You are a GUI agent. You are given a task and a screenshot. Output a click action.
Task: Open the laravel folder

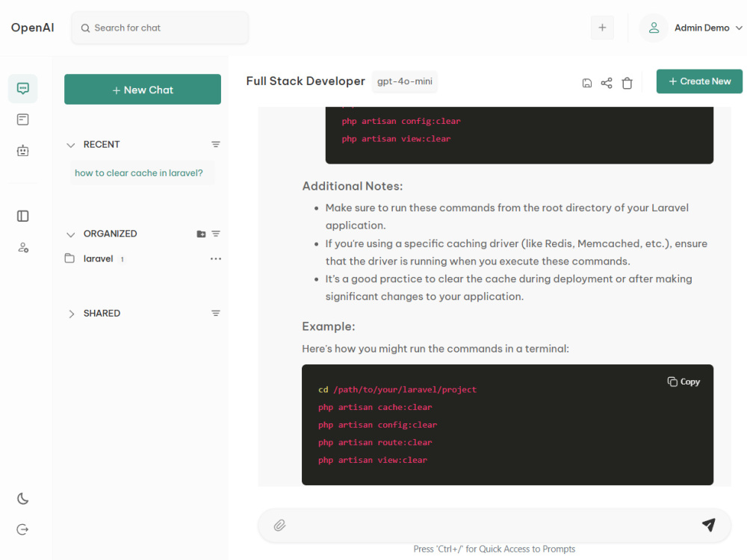pos(98,258)
